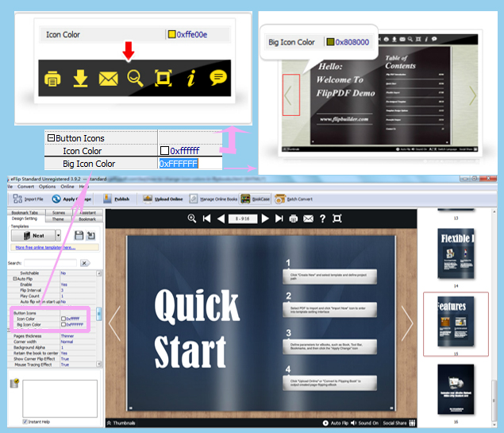Click the left page arrow beside Quick Start book
Viewport: 504px width, 433px height.
tap(114, 323)
